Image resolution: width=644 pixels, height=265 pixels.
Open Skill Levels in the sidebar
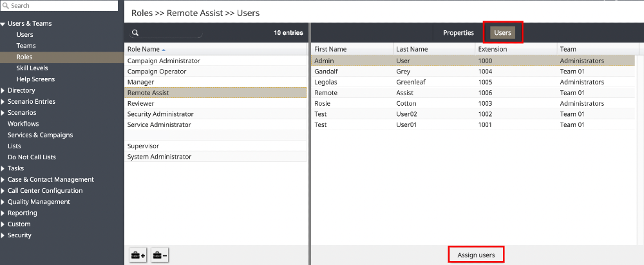(x=32, y=68)
